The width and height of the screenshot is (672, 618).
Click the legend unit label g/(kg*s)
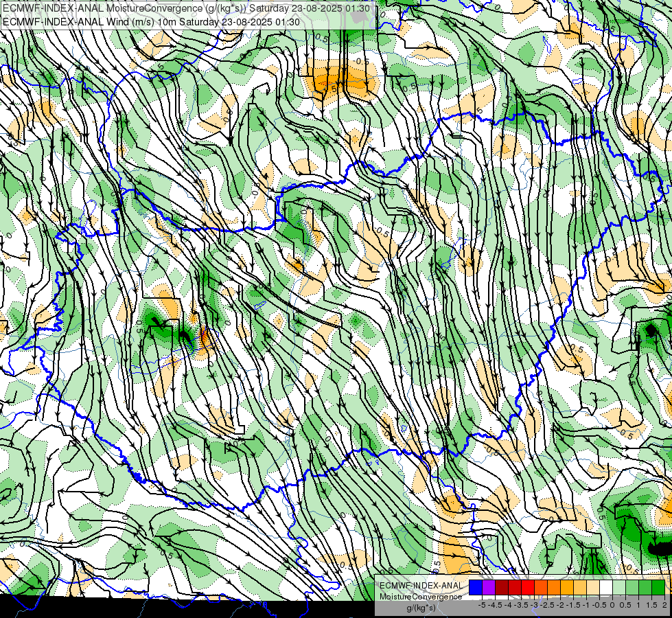421,608
